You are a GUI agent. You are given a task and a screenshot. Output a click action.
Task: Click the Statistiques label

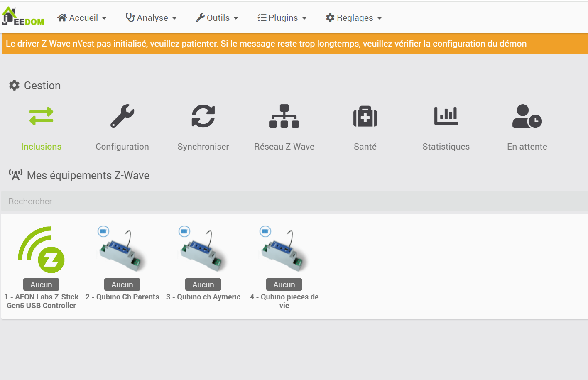[446, 147]
